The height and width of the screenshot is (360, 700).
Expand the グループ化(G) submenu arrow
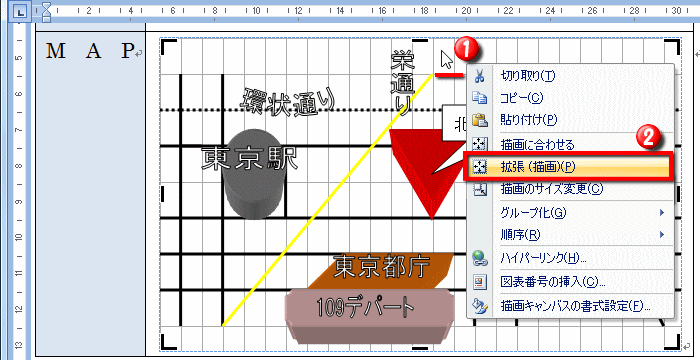662,213
